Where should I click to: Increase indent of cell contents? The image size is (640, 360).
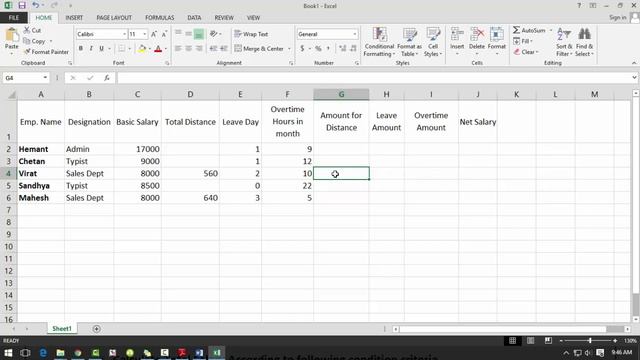(x=224, y=49)
